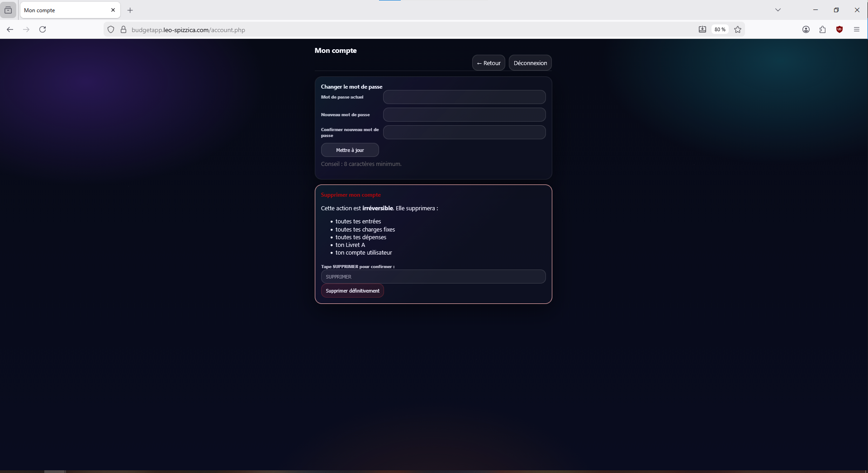Close the Mon compte tab
Screen dimensions: 868x473
coord(113,10)
